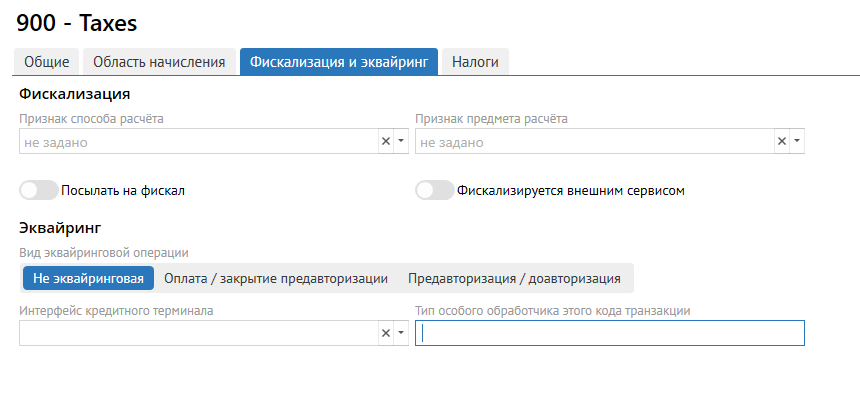Viewport: 860px width, 409px height.
Task: Focus the Тип особого обработчика input field
Action: [610, 333]
